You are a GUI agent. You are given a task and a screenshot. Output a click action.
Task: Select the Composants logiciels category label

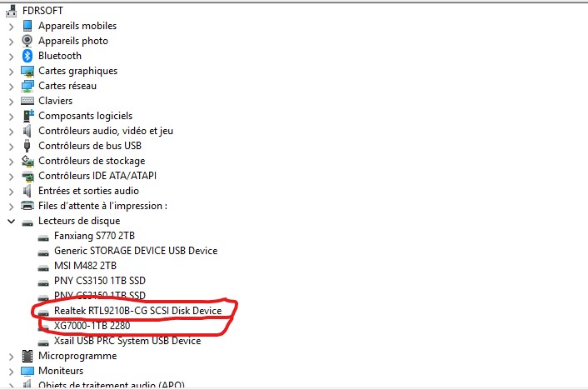[85, 116]
